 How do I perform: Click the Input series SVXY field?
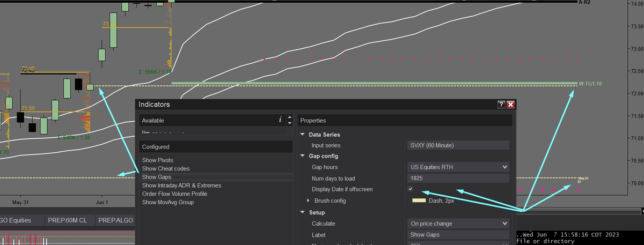click(x=458, y=145)
